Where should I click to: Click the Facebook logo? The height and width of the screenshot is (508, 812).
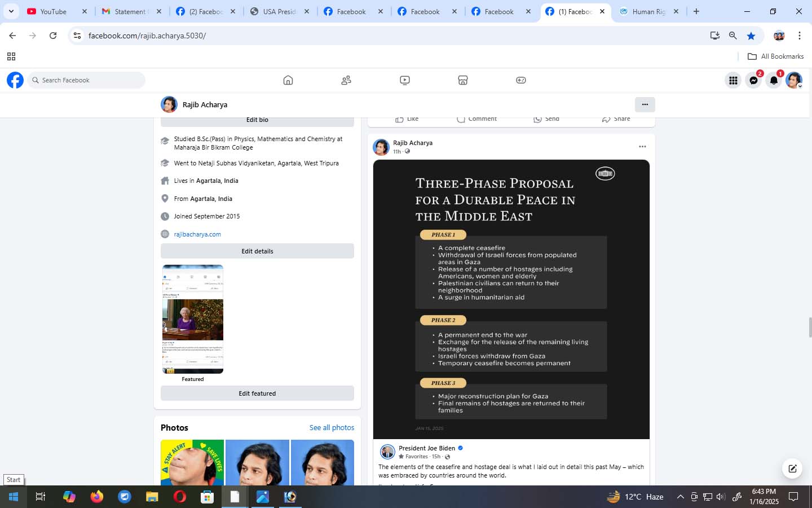click(15, 80)
